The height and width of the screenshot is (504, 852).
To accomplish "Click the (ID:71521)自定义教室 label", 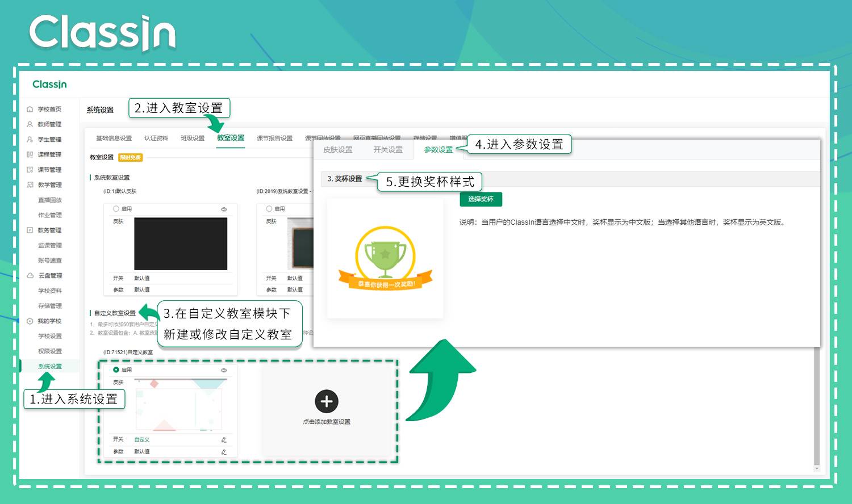I will (x=128, y=352).
